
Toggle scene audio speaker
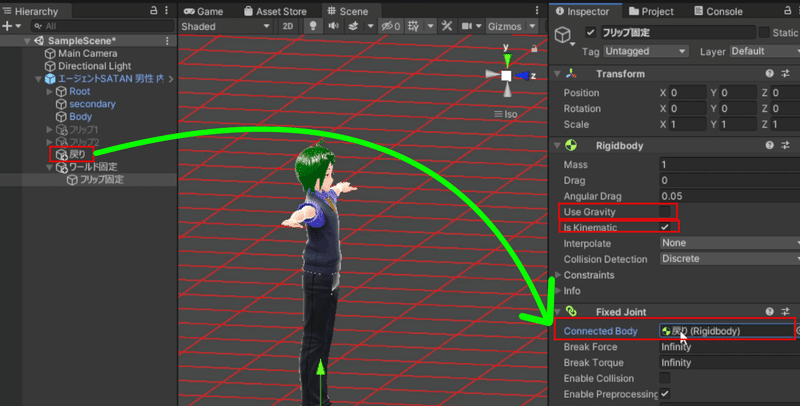coord(333,26)
